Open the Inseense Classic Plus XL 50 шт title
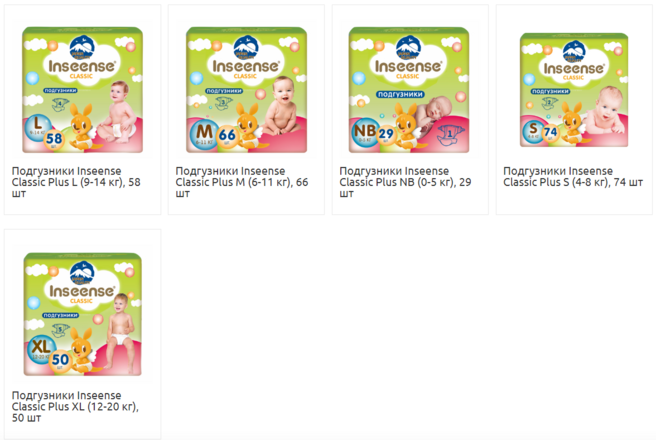 coord(75,407)
